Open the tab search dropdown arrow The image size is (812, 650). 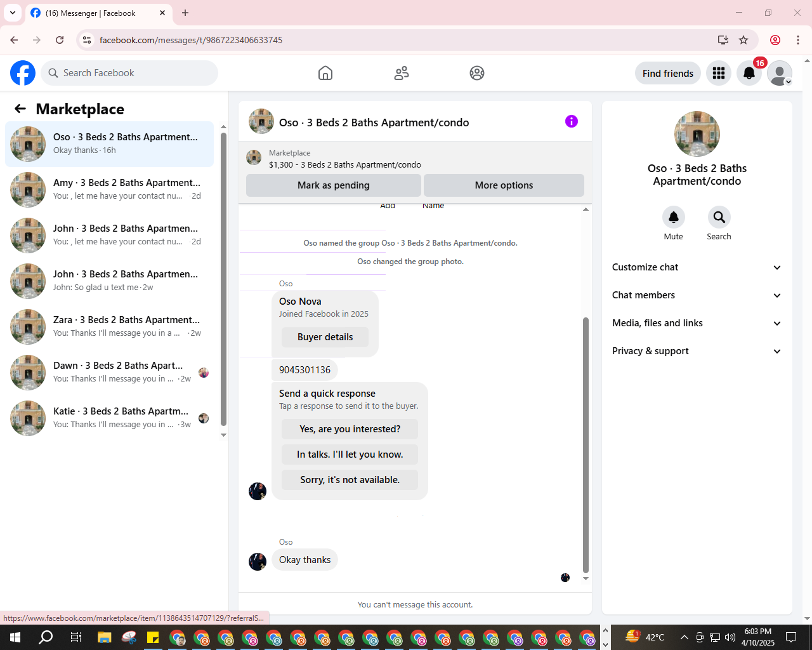point(13,13)
